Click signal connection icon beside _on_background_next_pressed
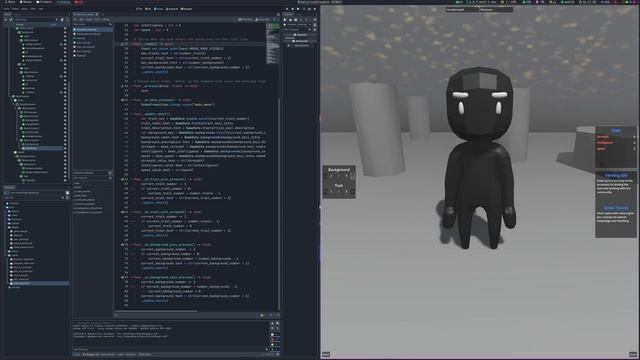Screen dimensions: 640x360 click(x=122, y=277)
